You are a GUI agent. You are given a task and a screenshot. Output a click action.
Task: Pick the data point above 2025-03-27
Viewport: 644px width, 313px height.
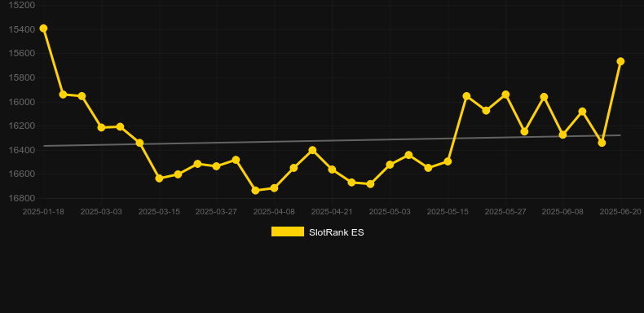[x=217, y=166]
